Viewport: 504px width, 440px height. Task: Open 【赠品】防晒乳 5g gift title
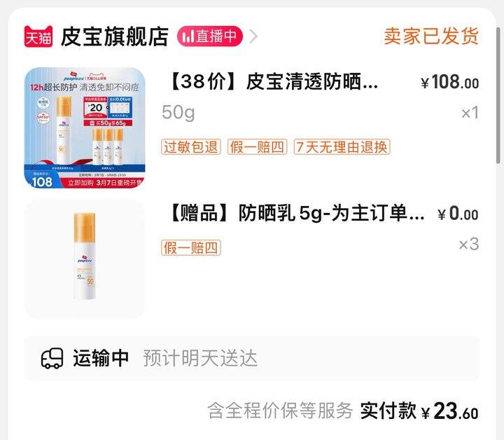click(x=296, y=213)
